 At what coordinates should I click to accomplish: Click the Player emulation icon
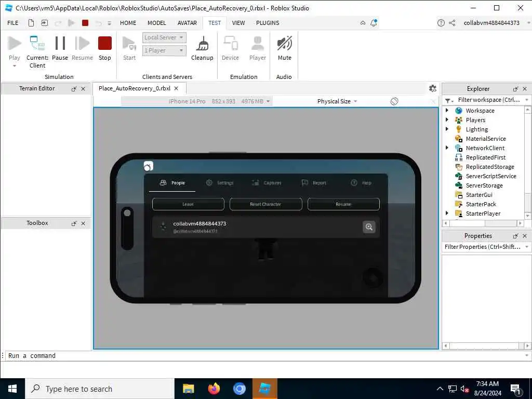click(258, 44)
